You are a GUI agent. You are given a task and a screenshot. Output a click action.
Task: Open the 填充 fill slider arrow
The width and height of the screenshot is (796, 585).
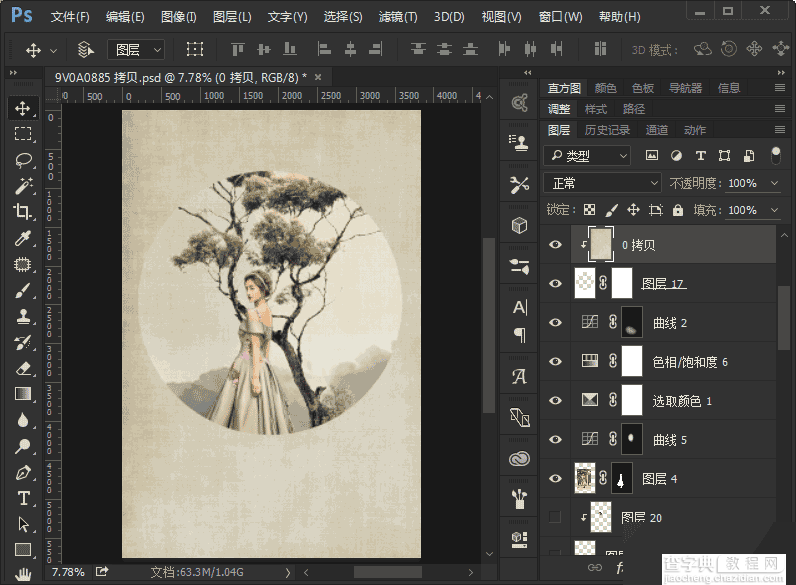775,210
